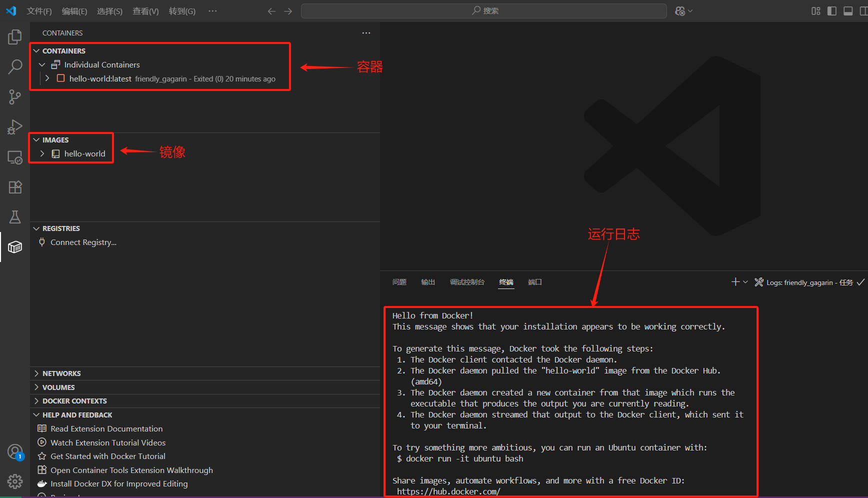Image resolution: width=868 pixels, height=498 pixels.
Task: Click the tools icon beside Logs task
Action: (759, 282)
